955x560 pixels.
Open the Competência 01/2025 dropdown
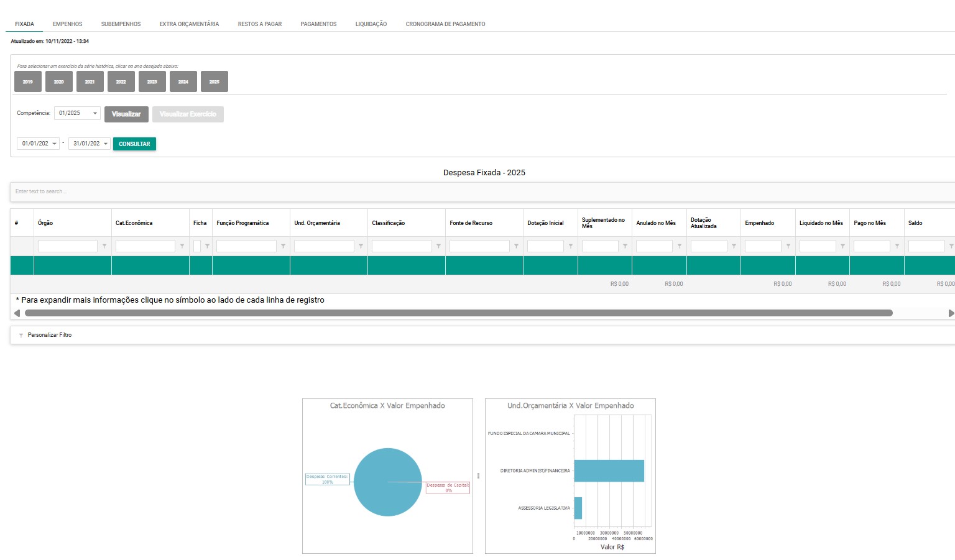95,113
